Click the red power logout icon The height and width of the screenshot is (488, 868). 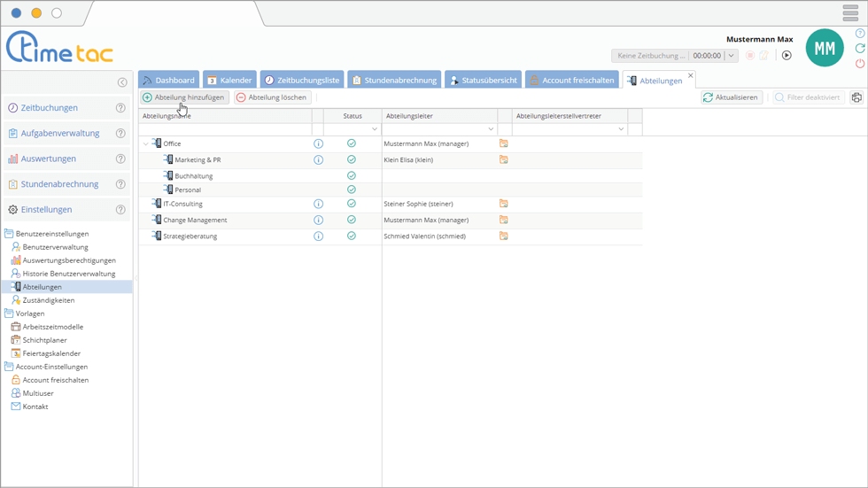point(860,64)
